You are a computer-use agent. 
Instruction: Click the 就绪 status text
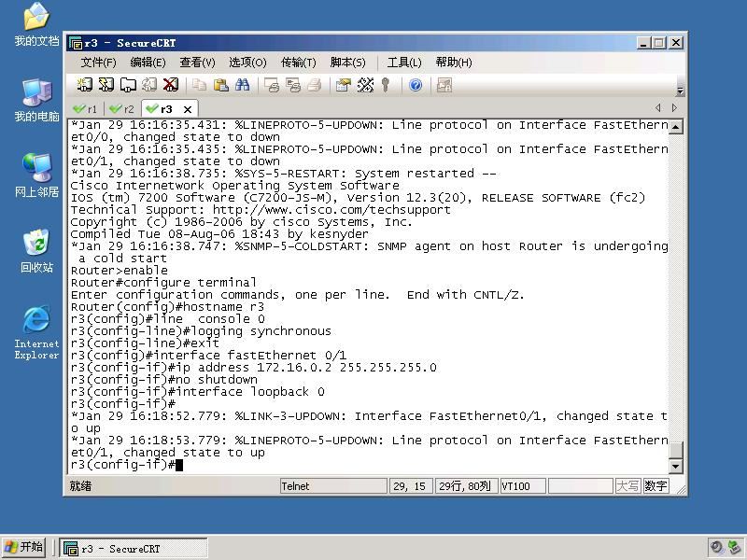(x=80, y=486)
